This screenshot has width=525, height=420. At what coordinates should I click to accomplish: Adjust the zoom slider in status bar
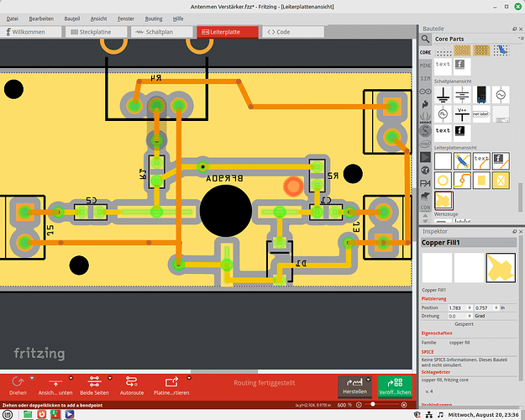(374, 406)
